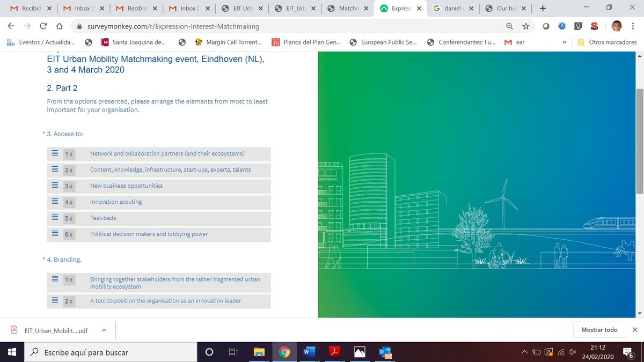644x362 pixels.
Task: Open rank selector 2 for Content, knowledge, infrastructure
Action: [69, 170]
